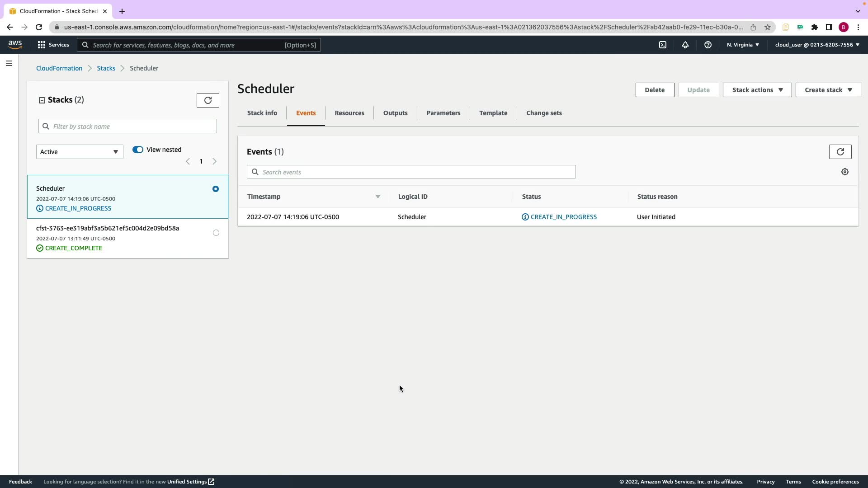The image size is (868, 488).
Task: Click the AWS logo home icon
Action: (15, 44)
